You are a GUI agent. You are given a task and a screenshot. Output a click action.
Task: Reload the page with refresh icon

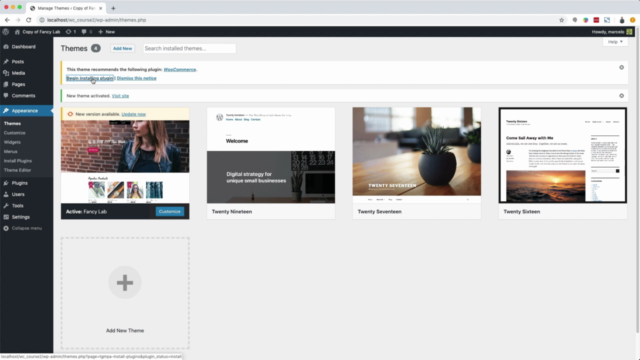click(29, 20)
